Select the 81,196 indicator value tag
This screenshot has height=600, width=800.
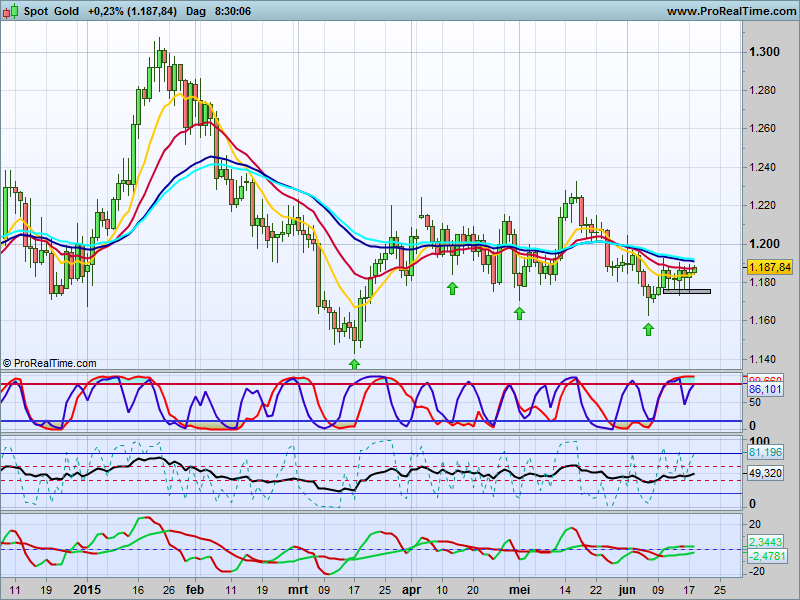(x=765, y=452)
